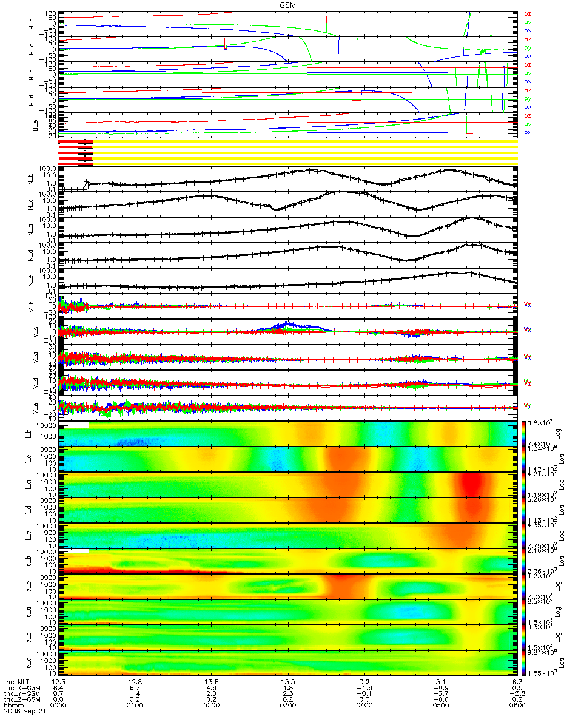Screen dimensions: 564x728
Task: Click the color bar beside e_e spectrogram
Action: pyautogui.click(x=523, y=662)
